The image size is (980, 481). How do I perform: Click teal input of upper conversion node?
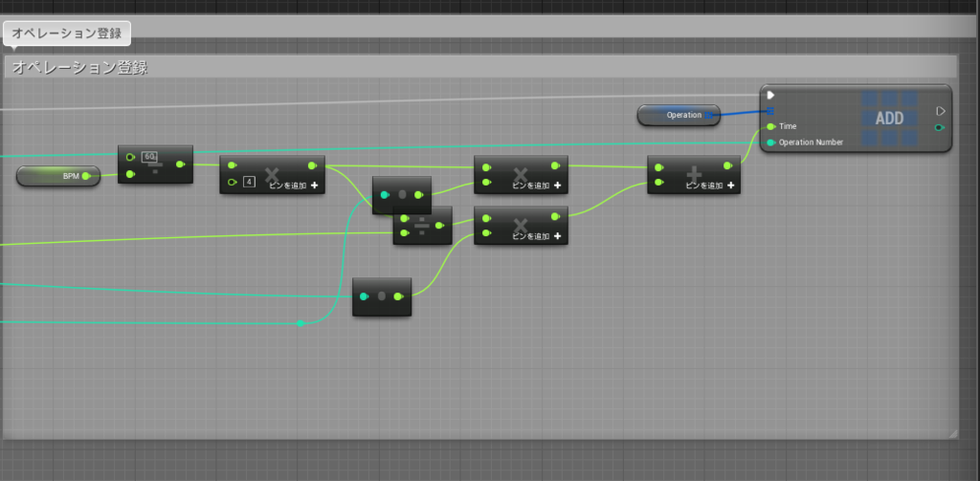coord(385,195)
